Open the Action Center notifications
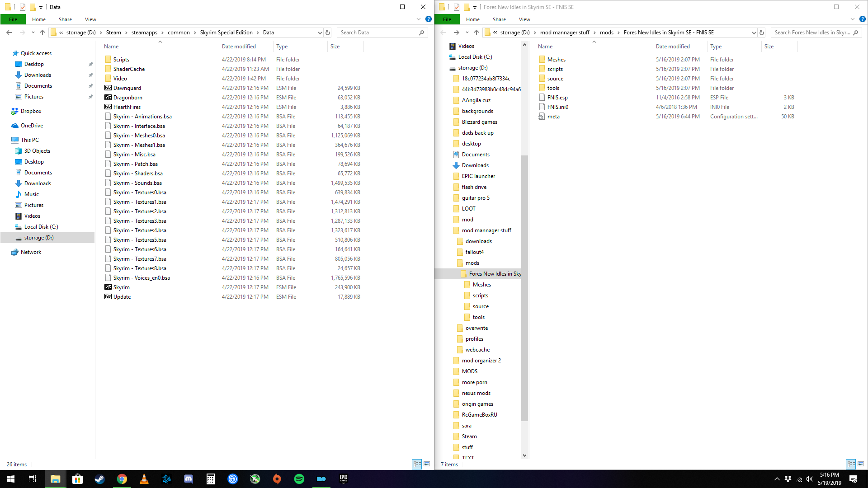 coord(853,479)
